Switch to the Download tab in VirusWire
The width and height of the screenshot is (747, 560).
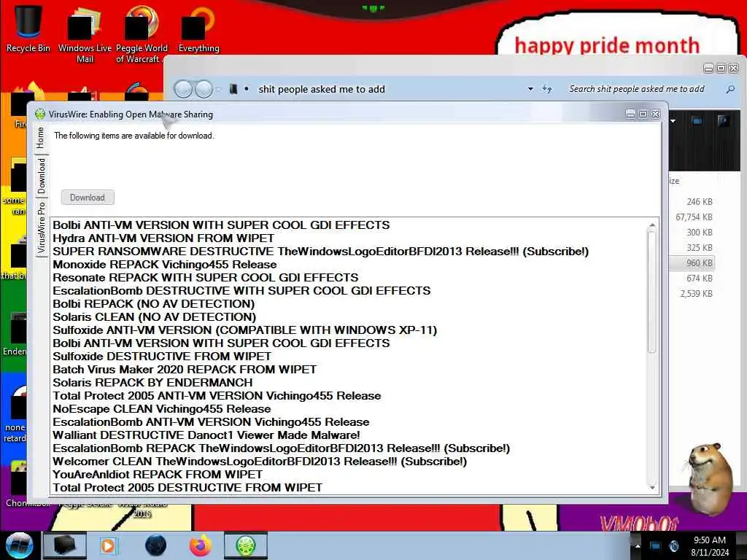click(x=41, y=176)
